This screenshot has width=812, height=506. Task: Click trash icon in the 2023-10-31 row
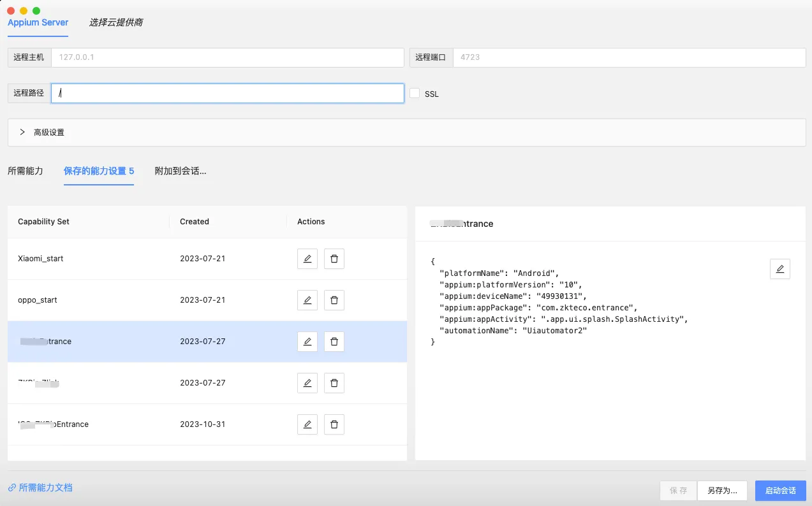point(334,424)
